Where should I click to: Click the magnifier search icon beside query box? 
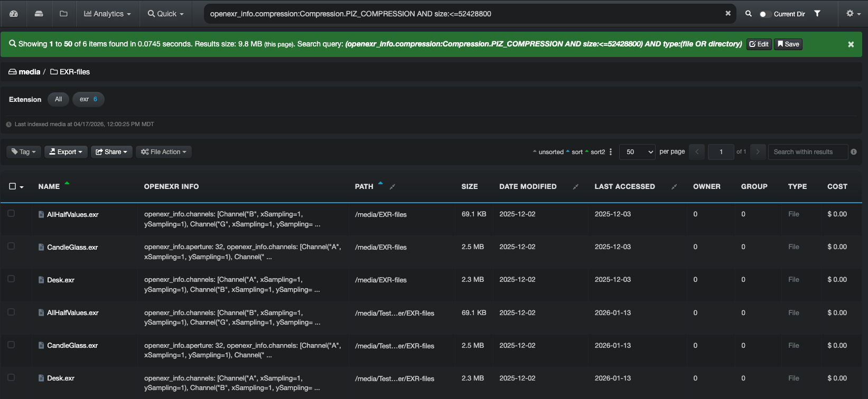click(x=748, y=14)
